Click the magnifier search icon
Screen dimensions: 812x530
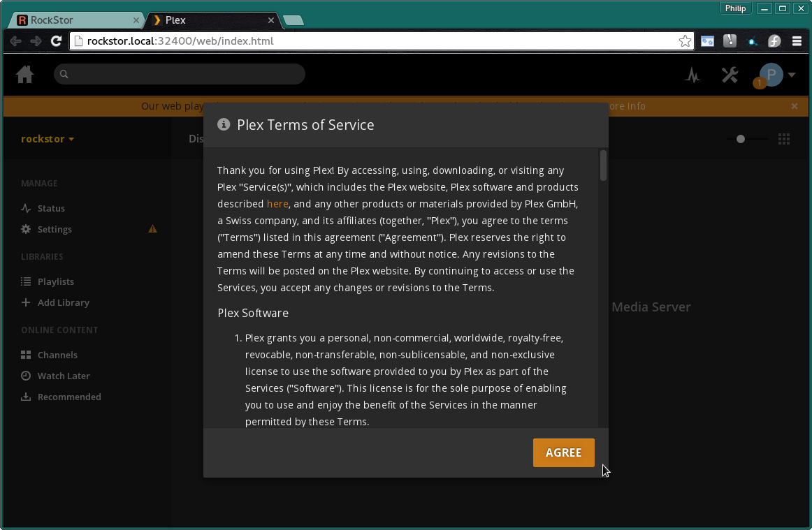tap(64, 74)
